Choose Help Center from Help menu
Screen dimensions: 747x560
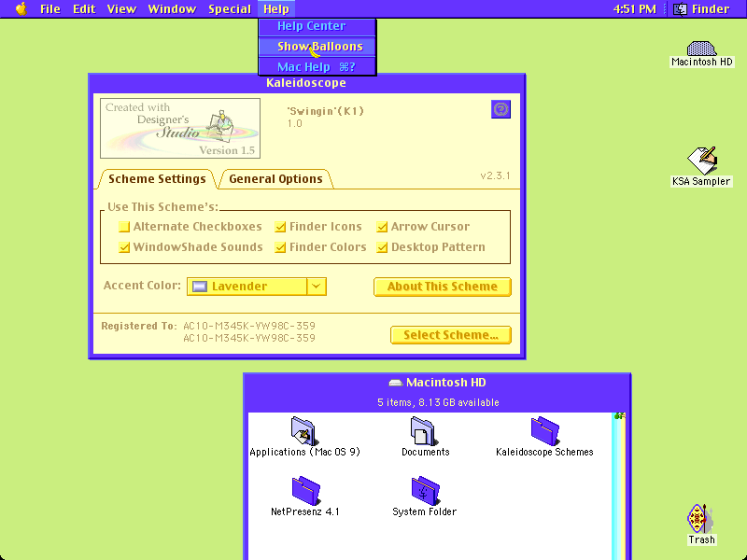(317, 26)
